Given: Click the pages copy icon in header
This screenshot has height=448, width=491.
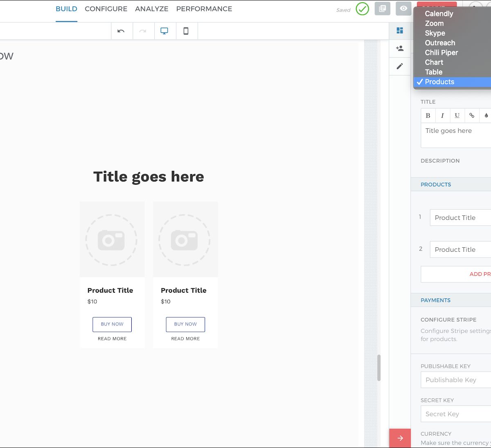Looking at the screenshot, I should (382, 9).
